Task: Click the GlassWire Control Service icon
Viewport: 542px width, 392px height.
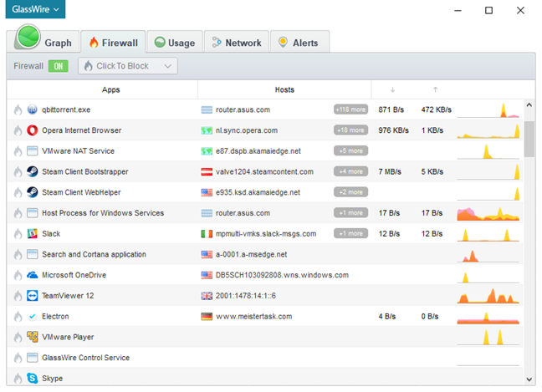Action: pos(32,358)
